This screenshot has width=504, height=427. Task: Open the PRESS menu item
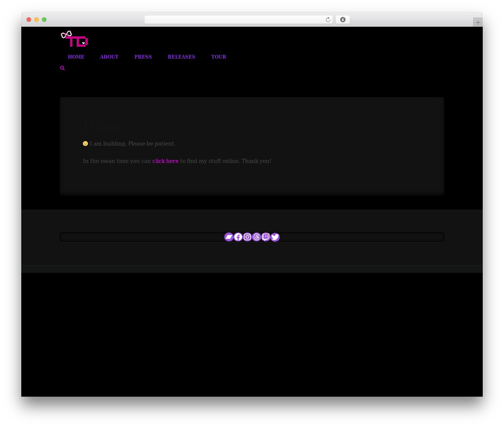[143, 57]
